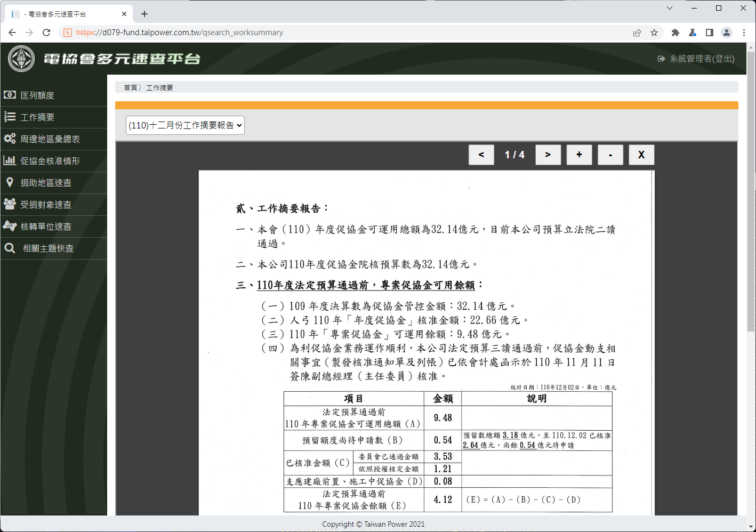Click the 首頁 breadcrumb link
This screenshot has height=532, width=756.
(130, 87)
